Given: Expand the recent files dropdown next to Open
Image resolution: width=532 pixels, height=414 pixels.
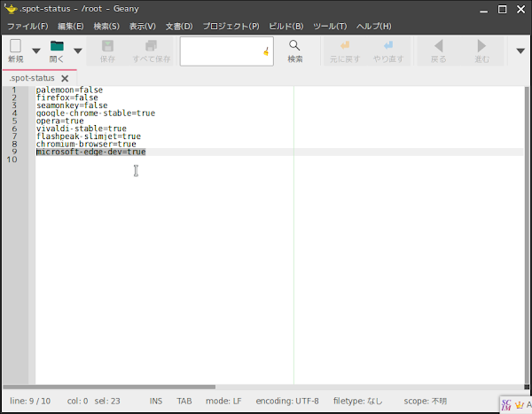Looking at the screenshot, I should [78, 51].
